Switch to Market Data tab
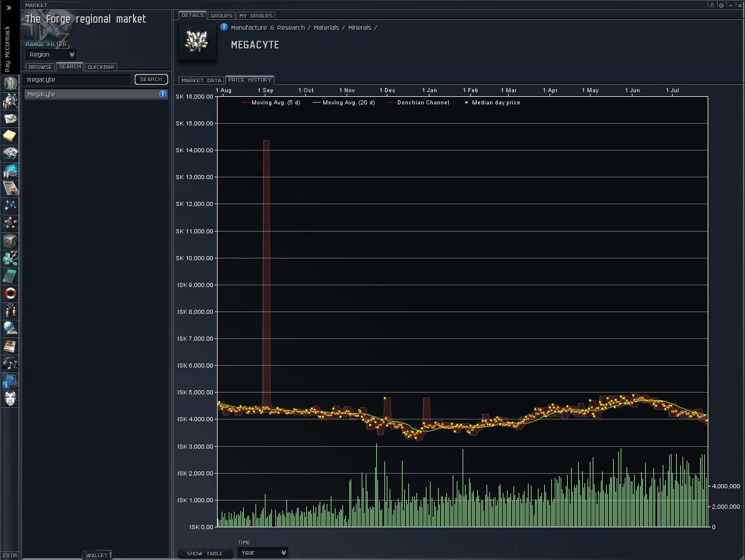 pos(201,80)
